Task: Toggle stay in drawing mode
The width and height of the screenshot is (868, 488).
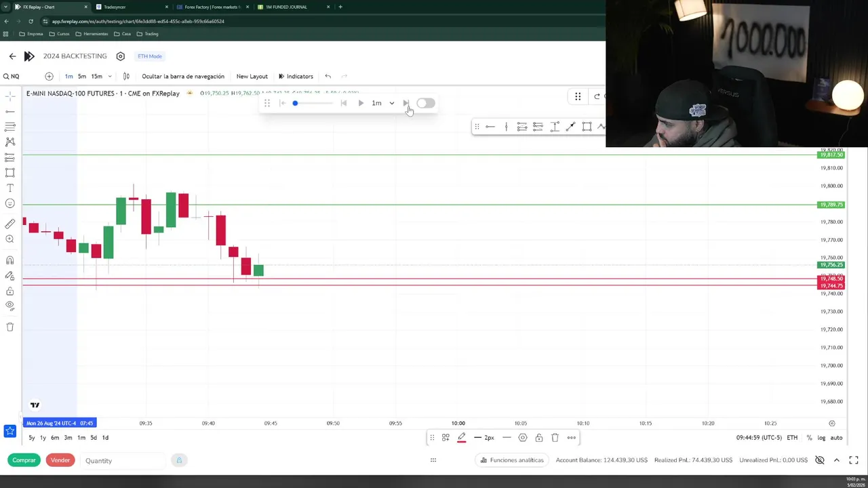Action: [x=9, y=276]
